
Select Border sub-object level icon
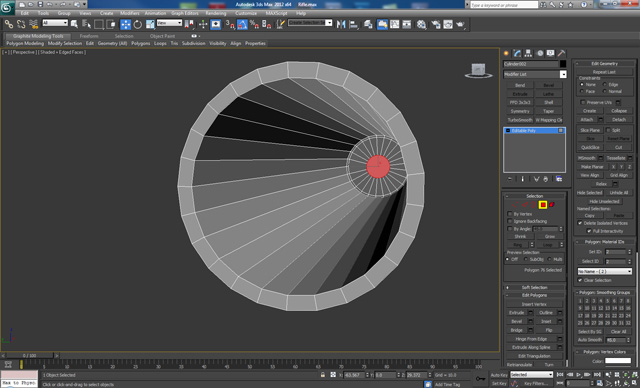(x=533, y=205)
